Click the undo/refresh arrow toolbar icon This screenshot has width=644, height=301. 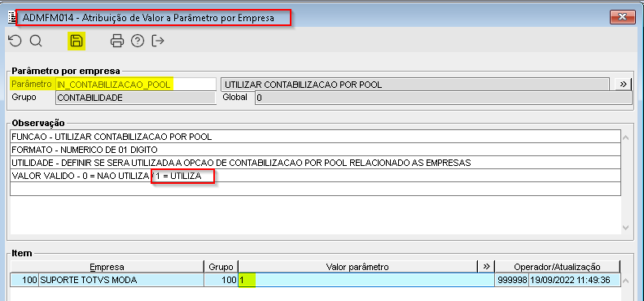pos(15,41)
